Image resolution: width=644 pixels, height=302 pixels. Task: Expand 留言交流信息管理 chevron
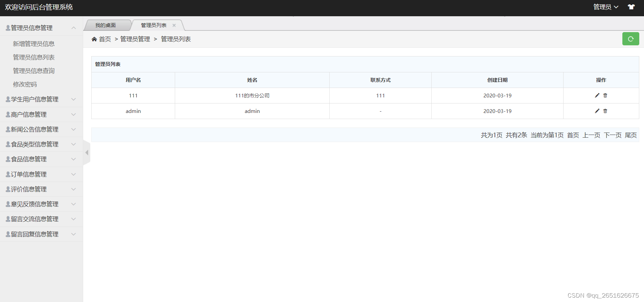coord(73,219)
